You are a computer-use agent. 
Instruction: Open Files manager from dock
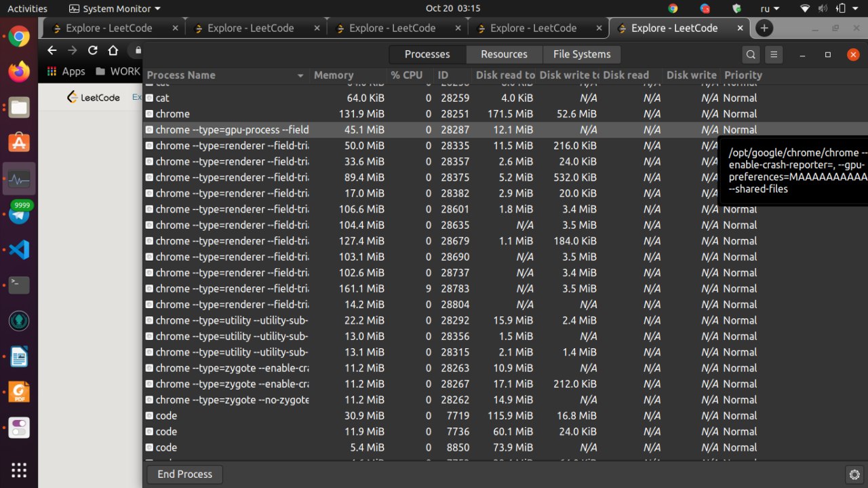pos(19,107)
